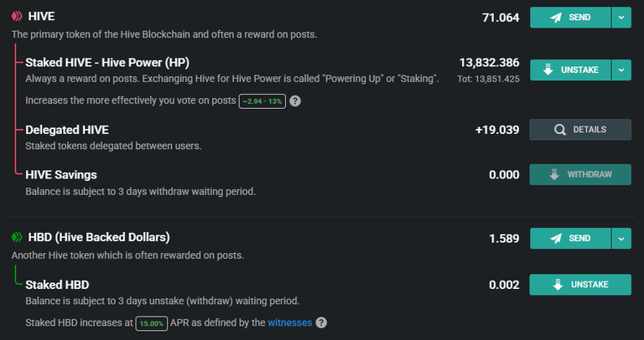Click paper plane icon on HIVE Send
The width and height of the screenshot is (644, 340).
556,18
